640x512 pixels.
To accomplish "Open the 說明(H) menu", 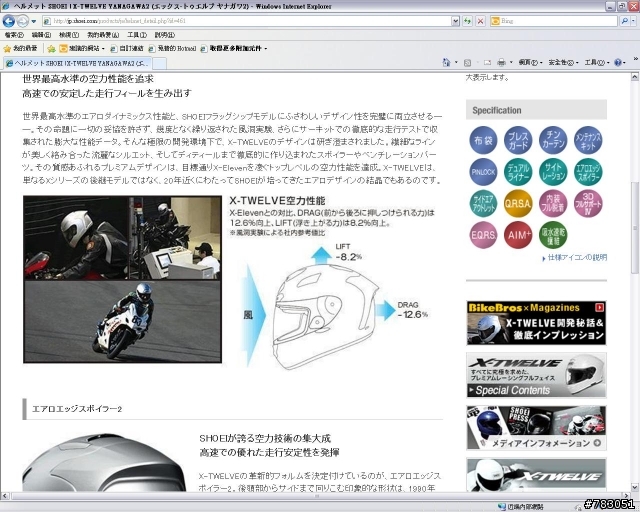I will pyautogui.click(x=164, y=35).
